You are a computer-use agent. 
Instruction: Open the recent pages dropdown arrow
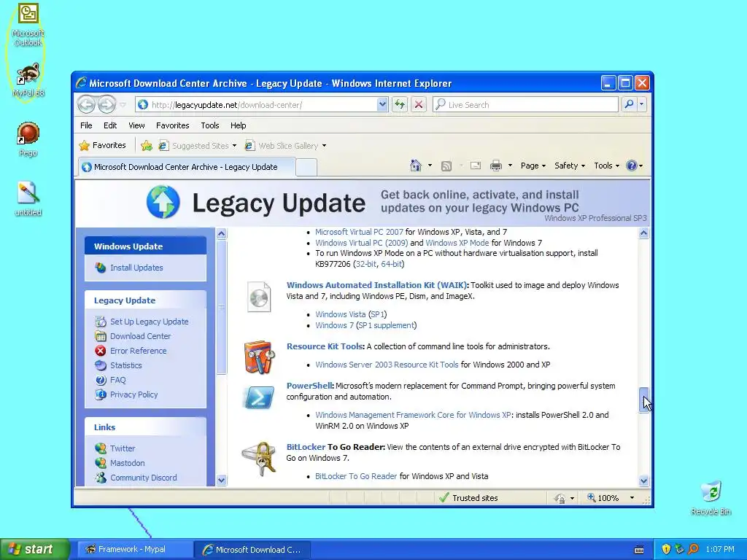[x=123, y=104]
